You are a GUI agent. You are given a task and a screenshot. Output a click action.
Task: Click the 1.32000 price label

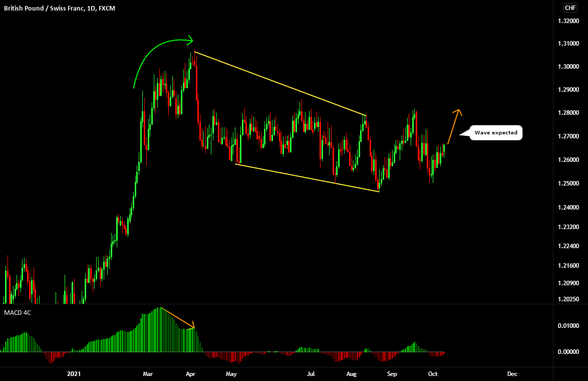(x=568, y=21)
